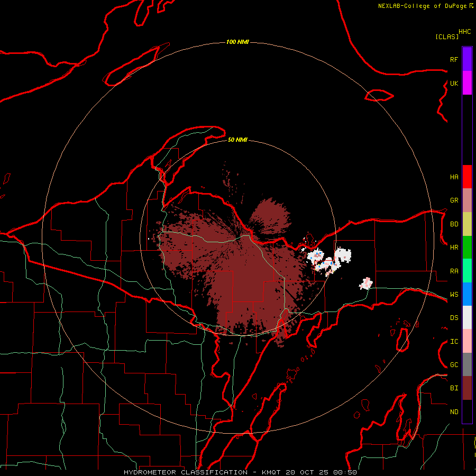476x476 pixels.
Task: Click the RA legend label
Action: pos(454,271)
